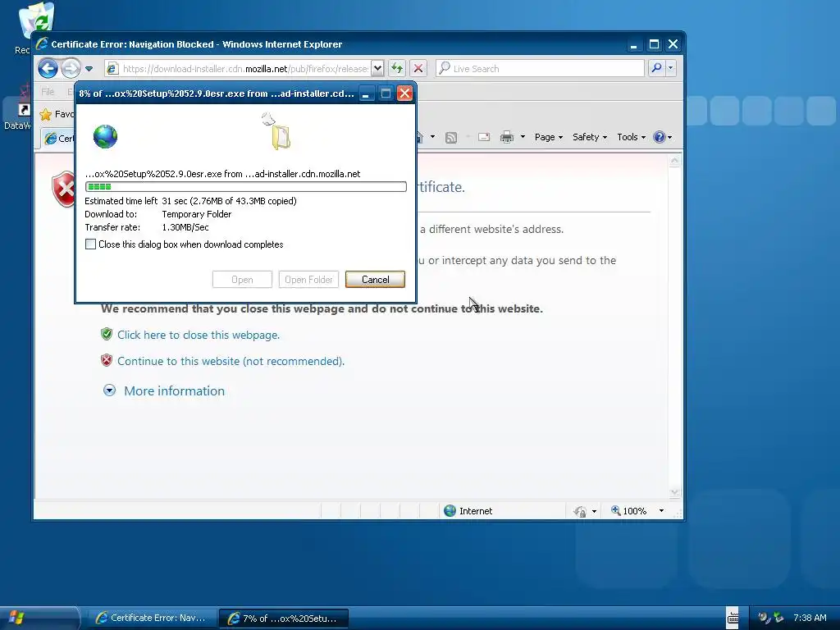The image size is (840, 630).
Task: Open the Tools menu
Action: (631, 137)
